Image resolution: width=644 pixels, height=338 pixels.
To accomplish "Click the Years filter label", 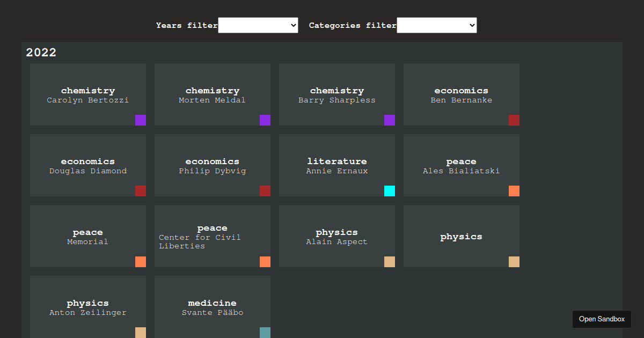I will pyautogui.click(x=187, y=25).
